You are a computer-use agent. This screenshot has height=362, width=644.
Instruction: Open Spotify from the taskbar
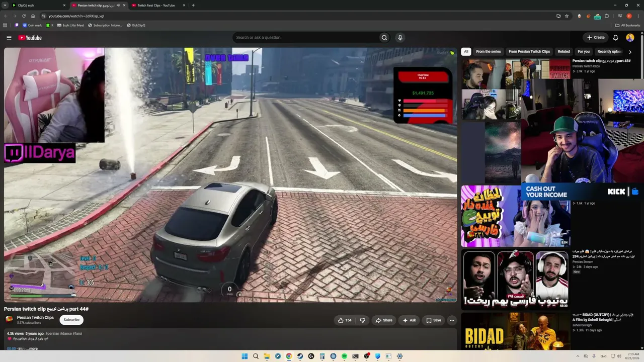click(x=344, y=356)
